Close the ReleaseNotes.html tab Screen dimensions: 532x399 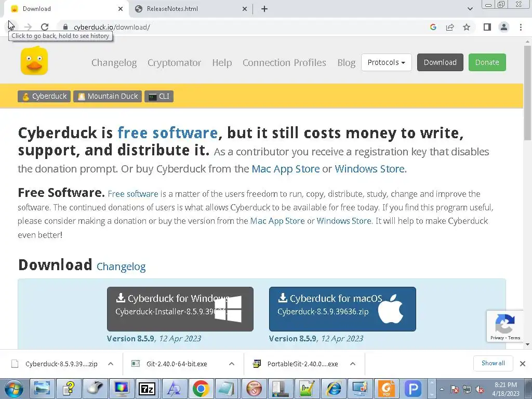point(245,9)
